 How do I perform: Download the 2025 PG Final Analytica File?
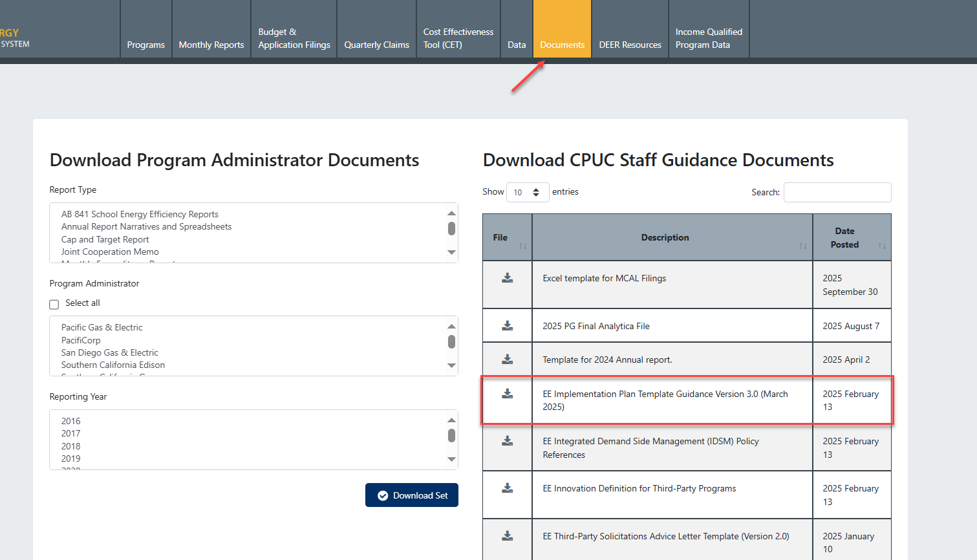tap(508, 326)
